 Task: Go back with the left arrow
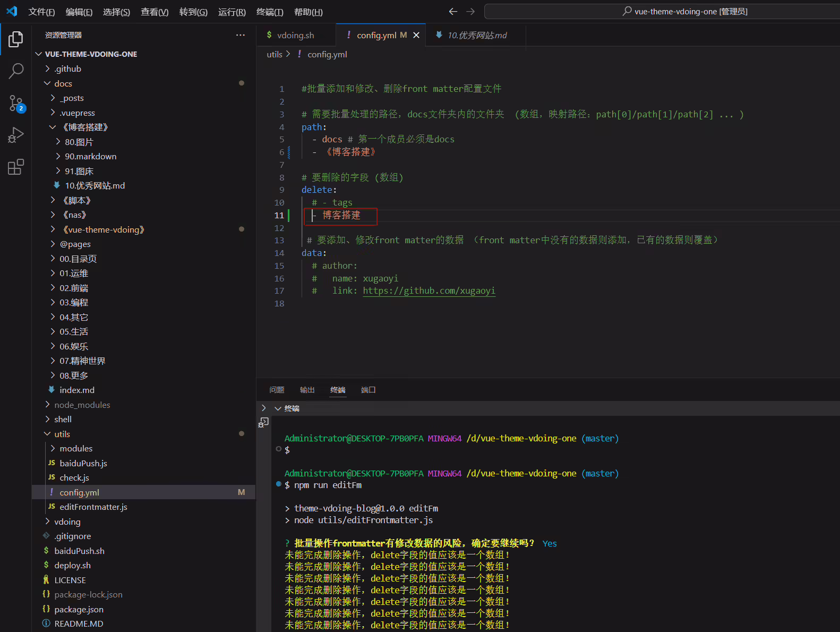coord(453,11)
